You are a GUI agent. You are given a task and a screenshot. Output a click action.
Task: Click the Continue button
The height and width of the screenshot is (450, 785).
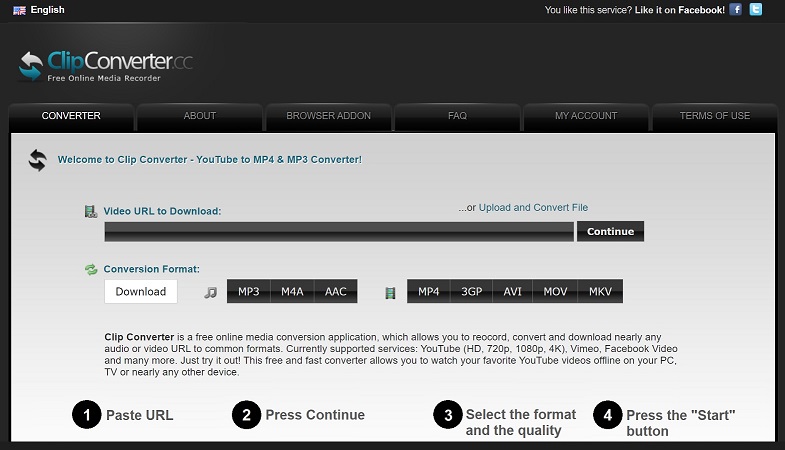click(610, 232)
